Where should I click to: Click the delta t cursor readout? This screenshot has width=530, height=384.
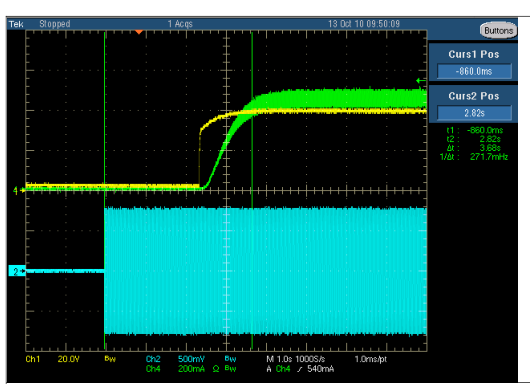point(474,148)
